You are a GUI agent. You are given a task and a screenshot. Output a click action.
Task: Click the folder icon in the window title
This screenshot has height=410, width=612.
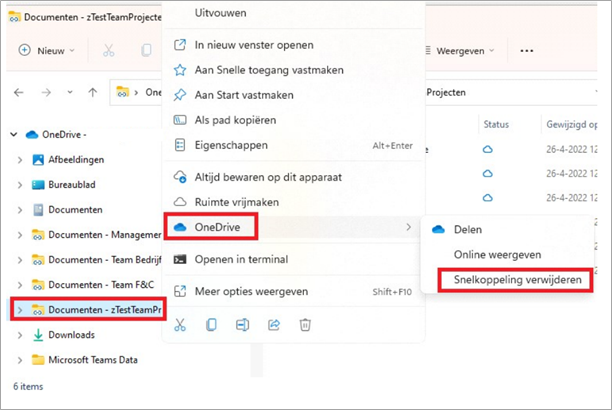pyautogui.click(x=14, y=17)
